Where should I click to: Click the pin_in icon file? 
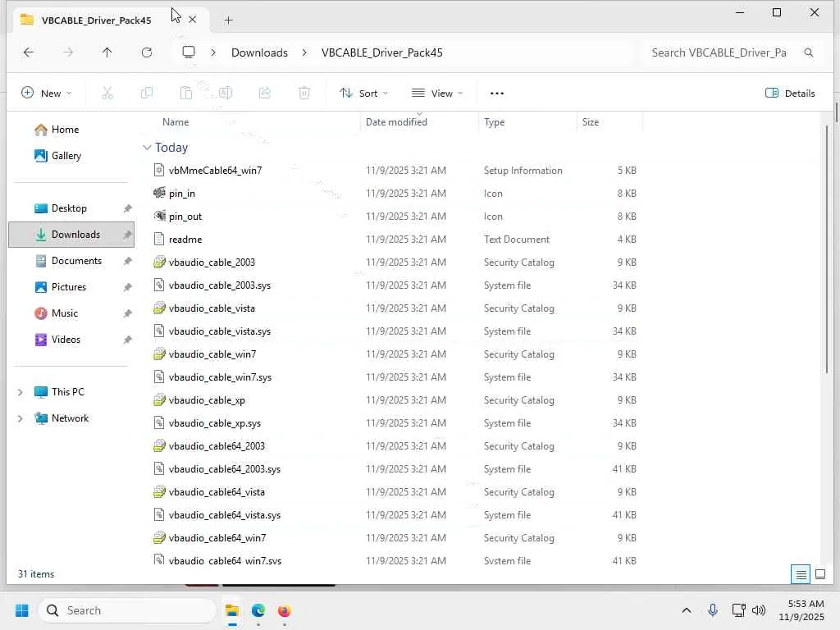pos(182,194)
